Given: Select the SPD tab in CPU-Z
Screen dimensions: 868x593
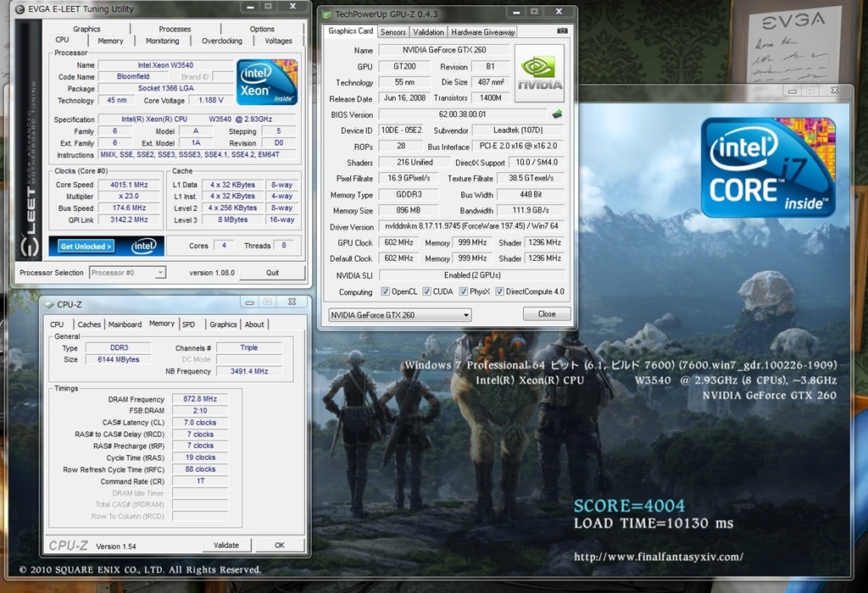Looking at the screenshot, I should pyautogui.click(x=188, y=324).
